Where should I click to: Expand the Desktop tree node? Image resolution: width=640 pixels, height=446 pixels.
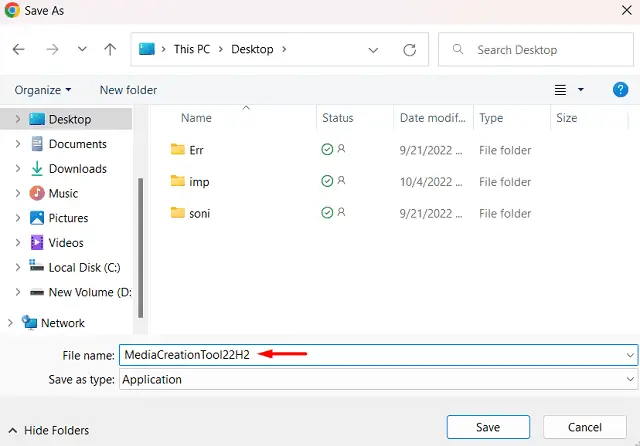[18, 119]
